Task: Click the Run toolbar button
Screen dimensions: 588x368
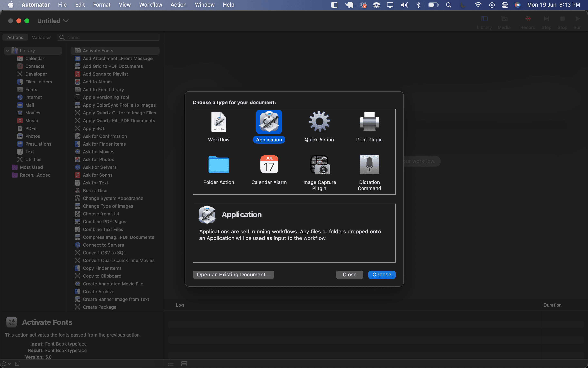Action: coord(578,22)
